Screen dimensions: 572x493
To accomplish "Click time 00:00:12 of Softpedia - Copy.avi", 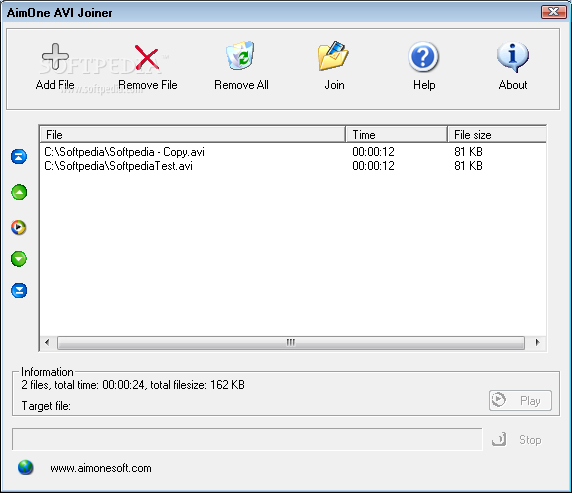I will pos(373,152).
